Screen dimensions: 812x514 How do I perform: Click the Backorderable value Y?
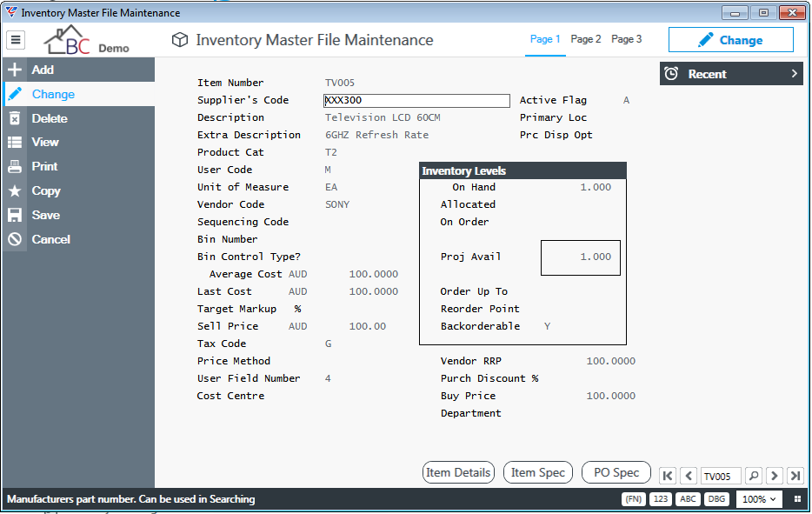pos(548,326)
